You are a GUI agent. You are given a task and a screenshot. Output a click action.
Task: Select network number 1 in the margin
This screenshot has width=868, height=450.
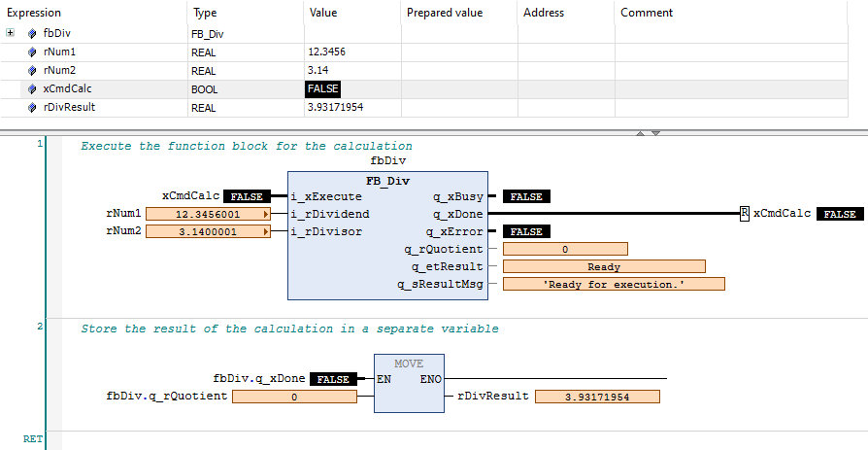(x=40, y=144)
